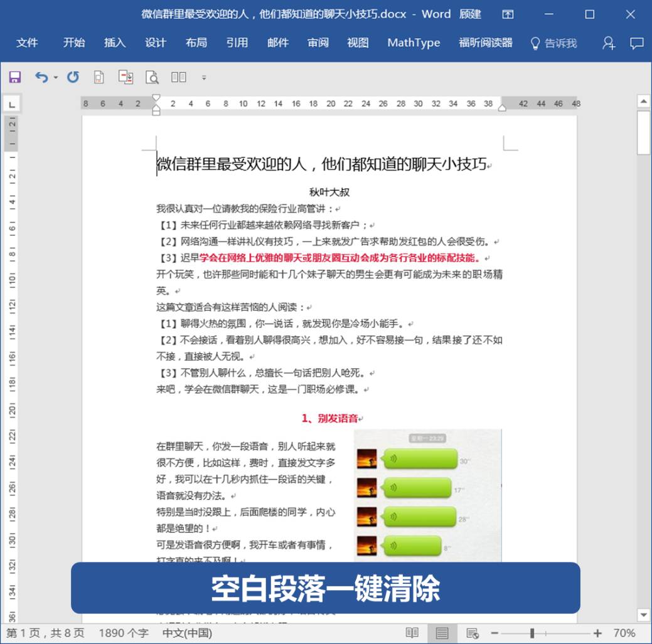
Task: Open the Quick Access Toolbar customize arrow
Action: point(203,78)
